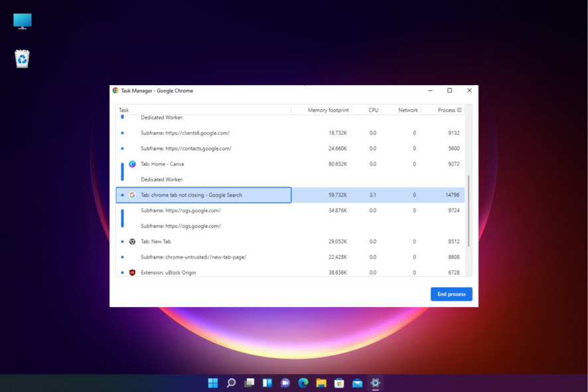The height and width of the screenshot is (392, 588).
Task: Click the Google favicon in selected row
Action: point(132,195)
